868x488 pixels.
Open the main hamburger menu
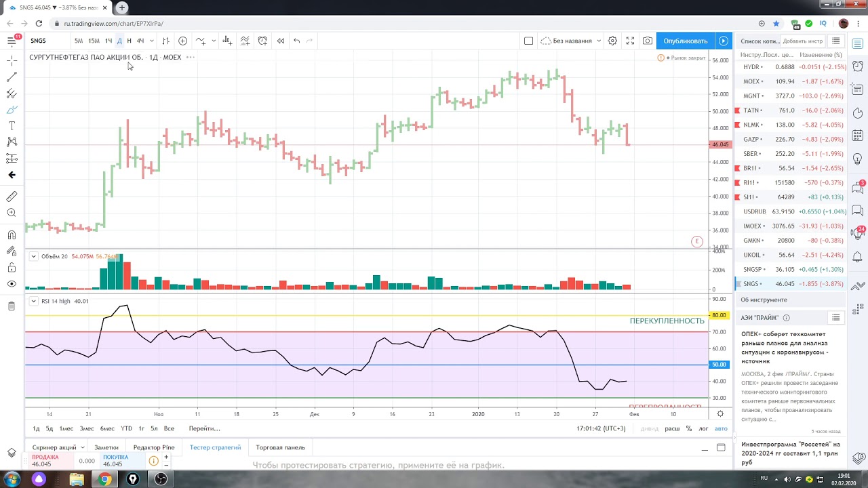(12, 41)
